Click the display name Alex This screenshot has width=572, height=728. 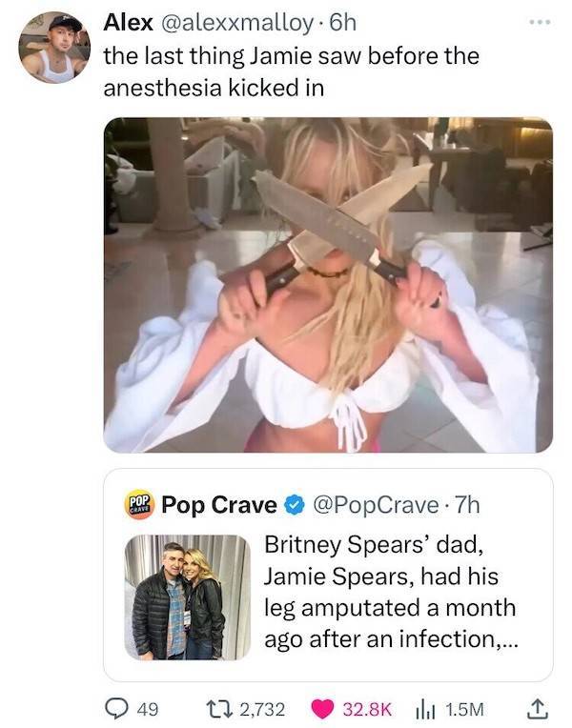coord(129,21)
